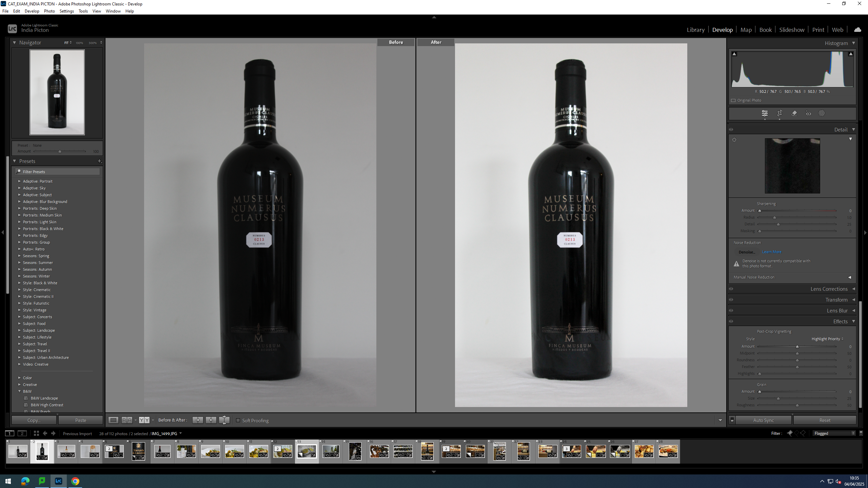
Task: Adjust the preset Amount slider
Action: (60, 151)
